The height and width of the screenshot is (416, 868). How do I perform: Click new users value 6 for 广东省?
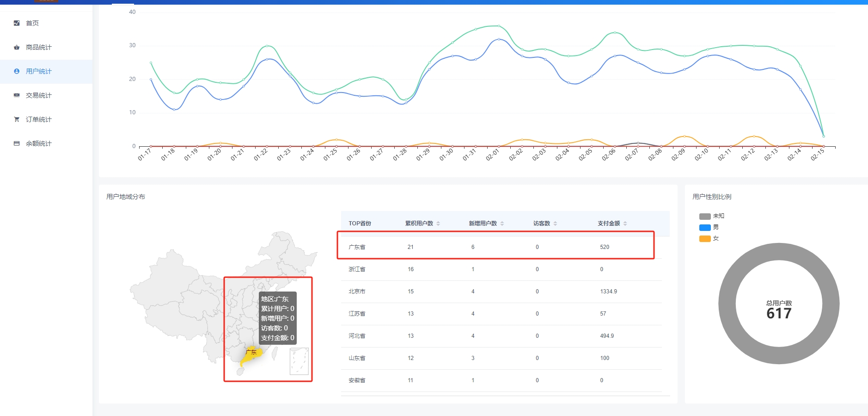pyautogui.click(x=473, y=247)
